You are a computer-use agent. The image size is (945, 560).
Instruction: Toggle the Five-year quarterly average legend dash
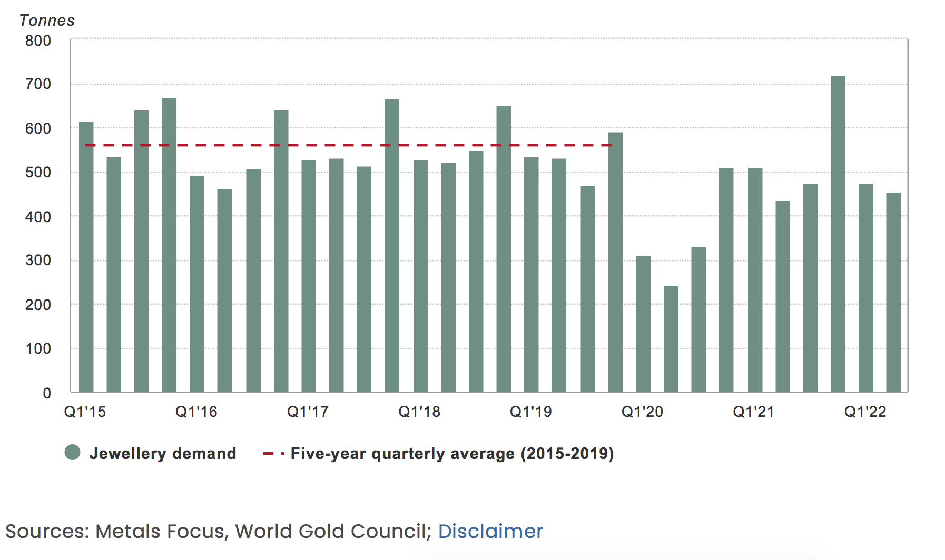point(273,453)
